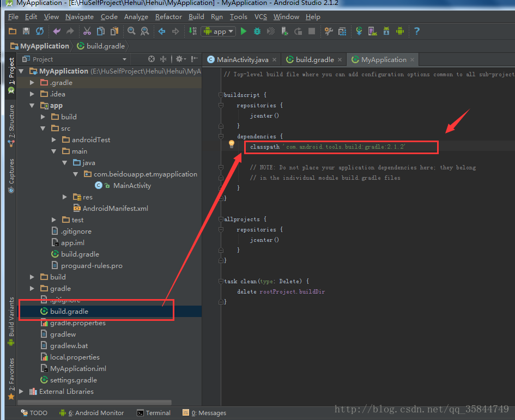The width and height of the screenshot is (515, 420).
Task: Click the Cut scissors icon
Action: pos(87,31)
